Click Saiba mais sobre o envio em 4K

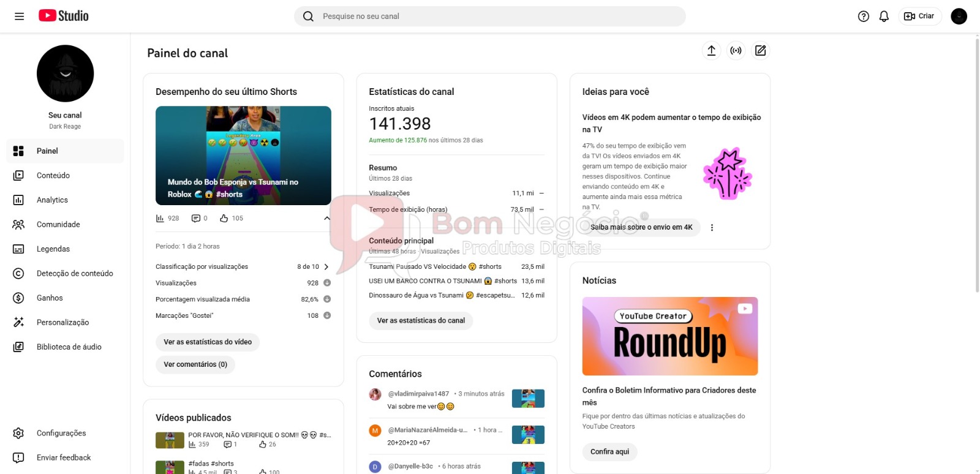tap(641, 227)
